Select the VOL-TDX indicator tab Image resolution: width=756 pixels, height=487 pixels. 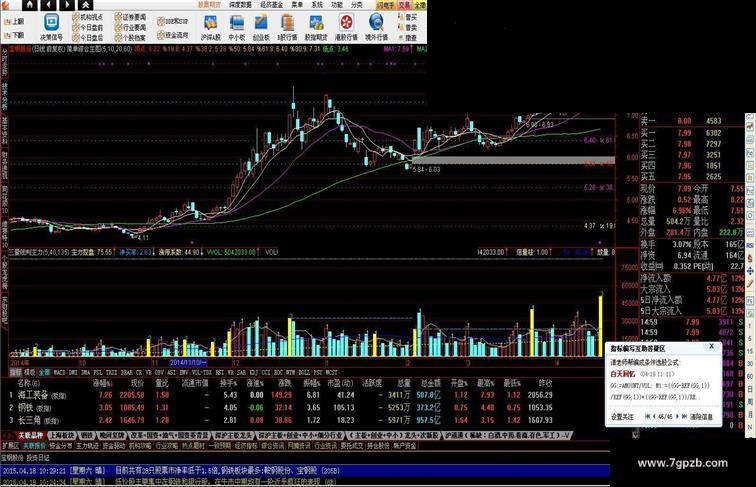[202, 373]
